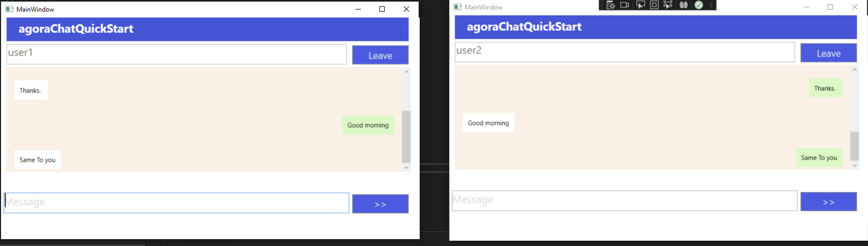The height and width of the screenshot is (246, 868).
Task: Select 'Good morning' message in user2 window
Action: [489, 123]
